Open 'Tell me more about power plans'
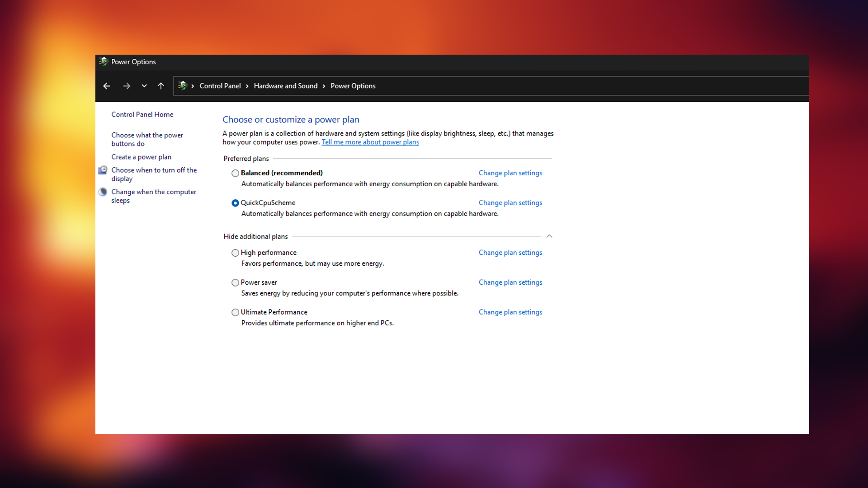 [x=370, y=142]
